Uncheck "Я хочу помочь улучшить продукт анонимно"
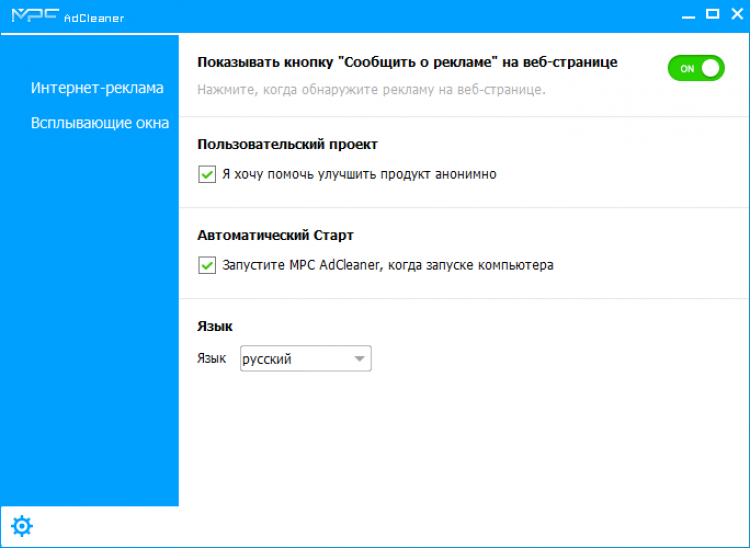 pyautogui.click(x=207, y=174)
